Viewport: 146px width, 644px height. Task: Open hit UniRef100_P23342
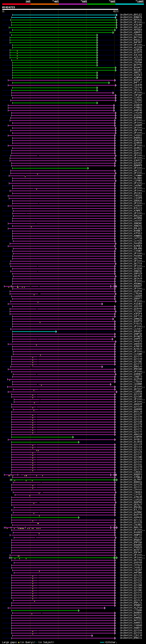131,312
